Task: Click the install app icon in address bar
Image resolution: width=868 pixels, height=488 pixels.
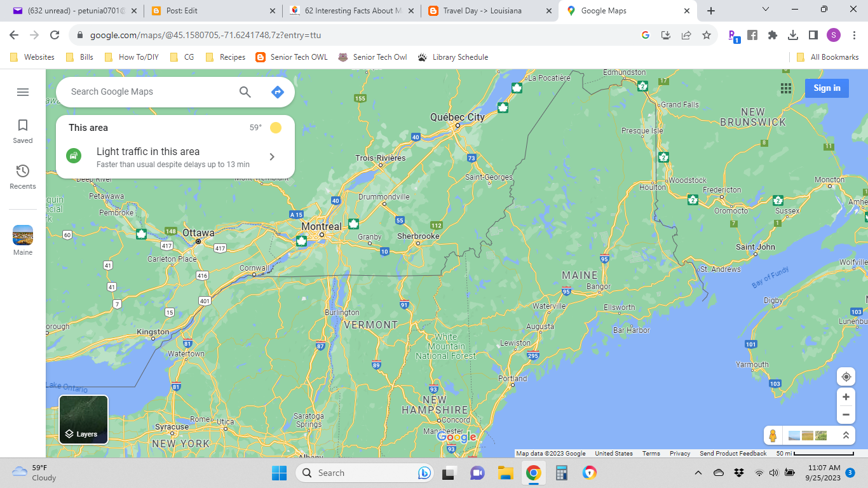Action: pos(666,35)
